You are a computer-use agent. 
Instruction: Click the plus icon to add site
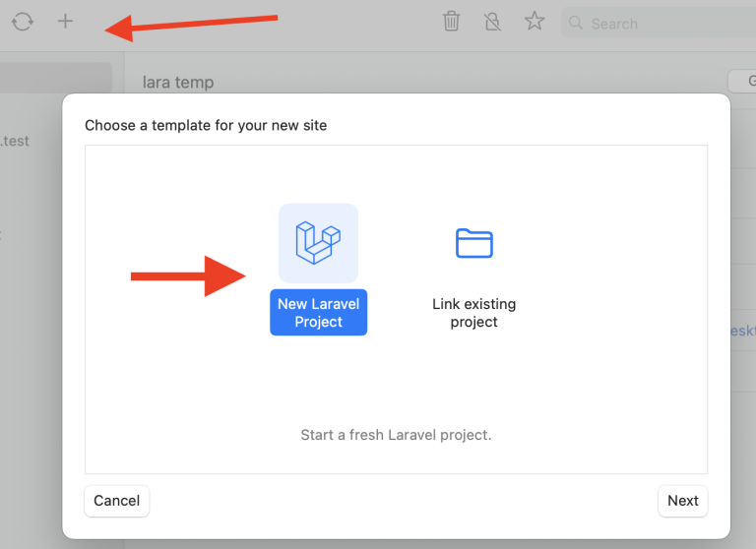click(x=65, y=21)
